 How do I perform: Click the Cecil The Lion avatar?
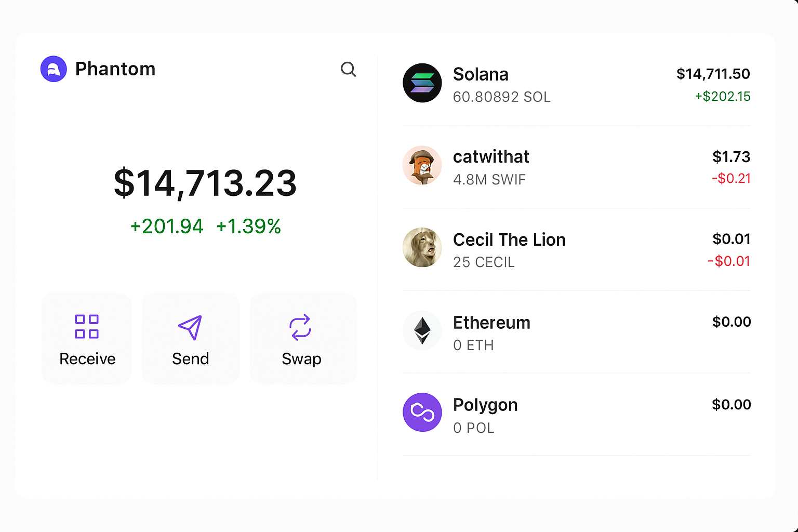tap(422, 247)
